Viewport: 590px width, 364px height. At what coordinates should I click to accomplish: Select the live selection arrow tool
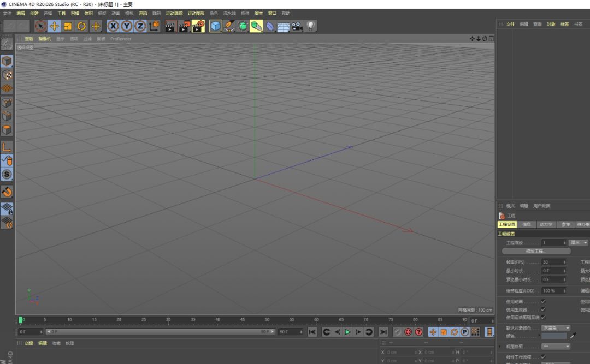click(x=40, y=26)
